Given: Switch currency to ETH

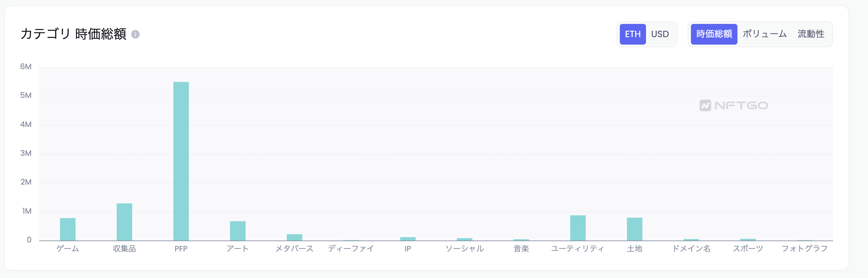Looking at the screenshot, I should [x=632, y=34].
